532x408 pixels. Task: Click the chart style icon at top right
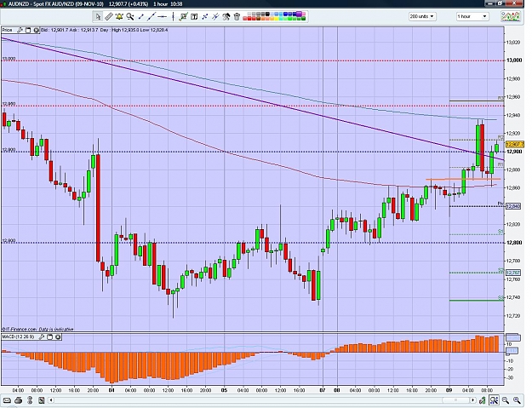[511, 16]
